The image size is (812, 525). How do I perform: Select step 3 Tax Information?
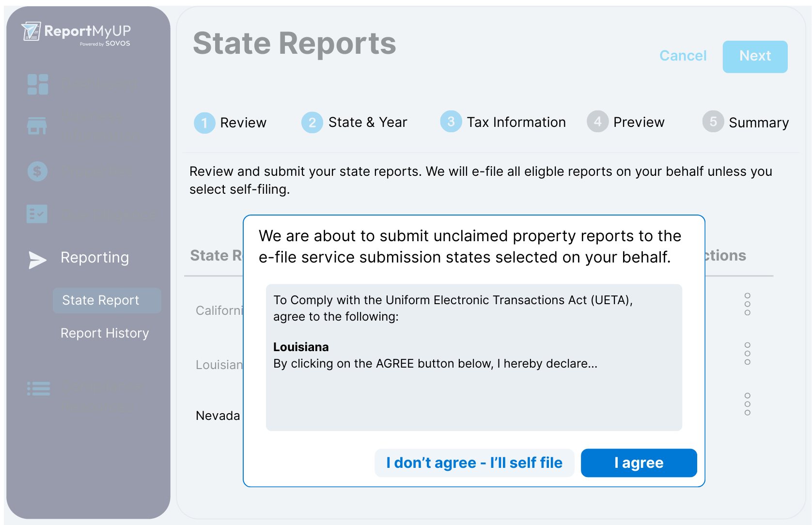[503, 122]
